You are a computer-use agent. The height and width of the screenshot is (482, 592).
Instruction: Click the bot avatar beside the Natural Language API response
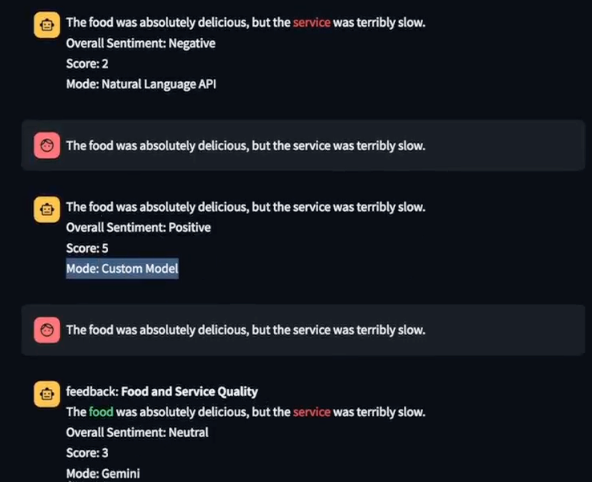(47, 25)
